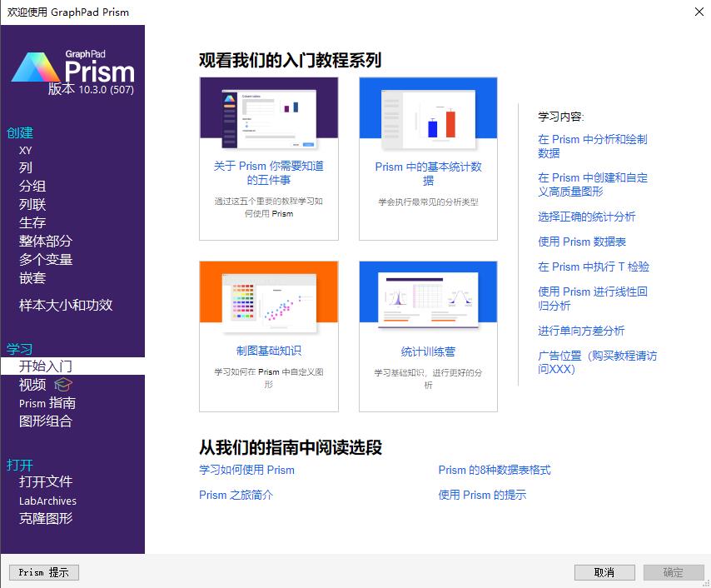This screenshot has height=588, width=711.
Task: Click the 从我们的指南中阅读选段 heading
Action: [291, 448]
